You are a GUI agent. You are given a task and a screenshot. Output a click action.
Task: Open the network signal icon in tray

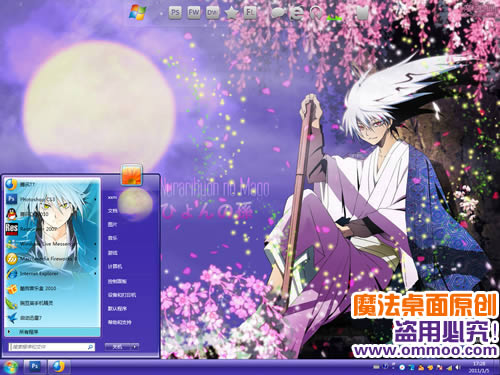pyautogui.click(x=449, y=368)
